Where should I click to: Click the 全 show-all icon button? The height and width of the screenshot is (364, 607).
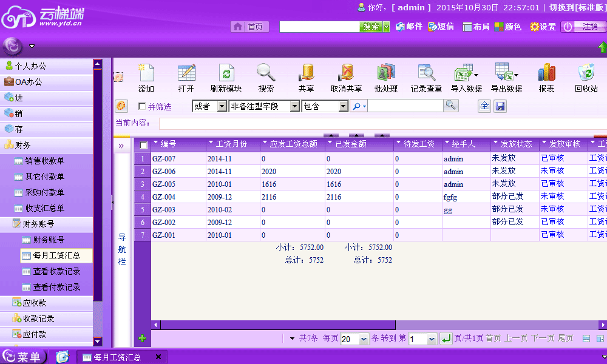point(484,106)
